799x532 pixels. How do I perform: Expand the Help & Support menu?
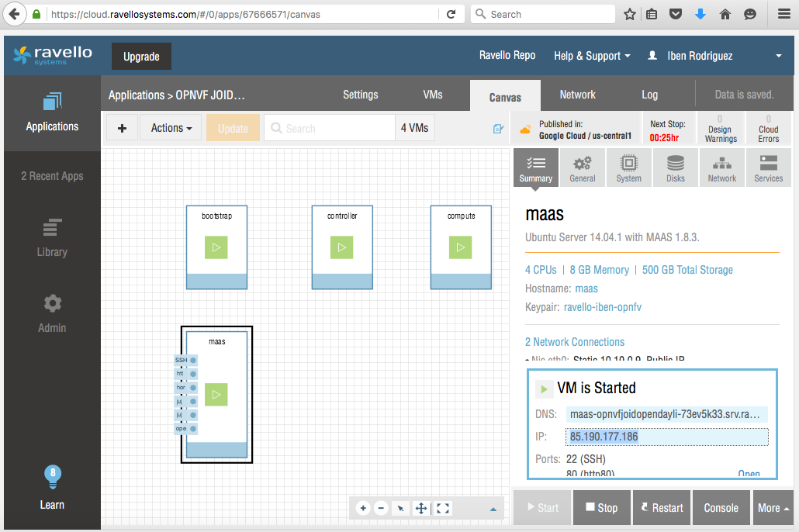pos(592,56)
